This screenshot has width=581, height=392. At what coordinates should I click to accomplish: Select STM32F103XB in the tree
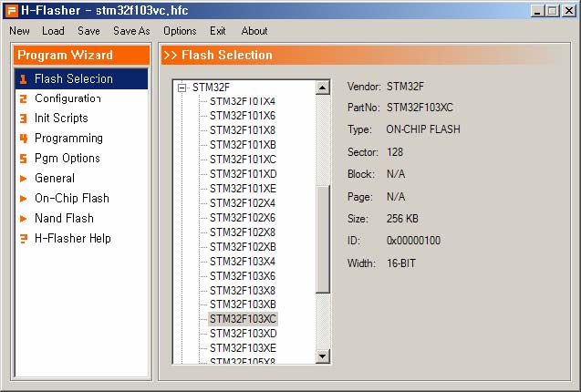243,304
